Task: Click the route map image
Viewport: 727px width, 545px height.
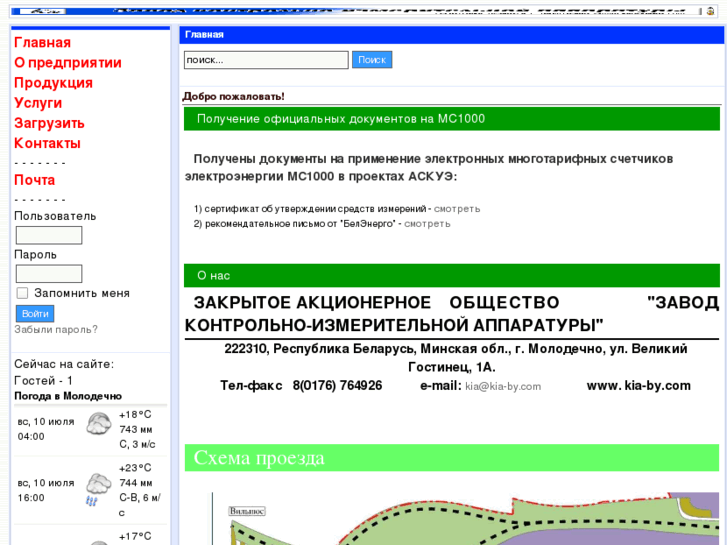Action: (466, 519)
